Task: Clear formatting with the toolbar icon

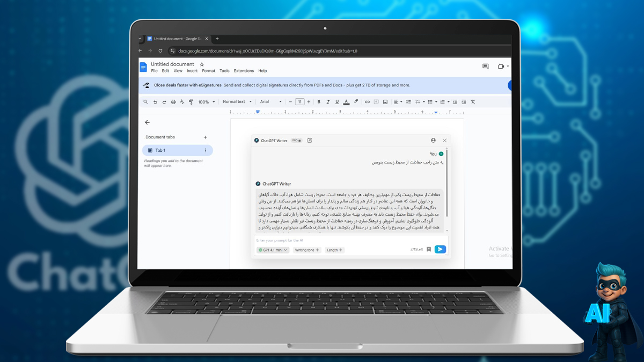Action: tap(473, 102)
